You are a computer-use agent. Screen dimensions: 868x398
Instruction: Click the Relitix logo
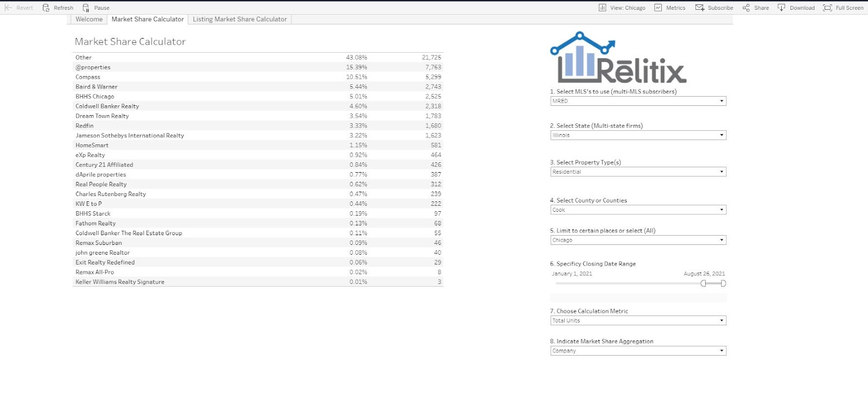(x=618, y=58)
